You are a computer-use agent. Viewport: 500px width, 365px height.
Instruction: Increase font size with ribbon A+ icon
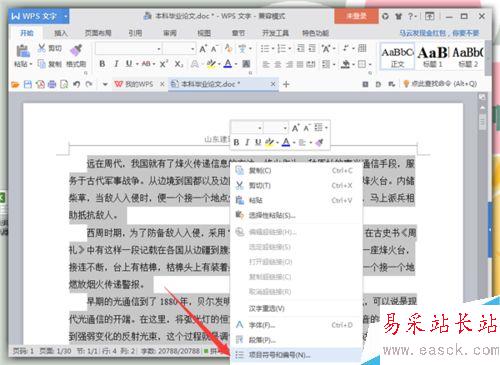pyautogui.click(x=203, y=49)
